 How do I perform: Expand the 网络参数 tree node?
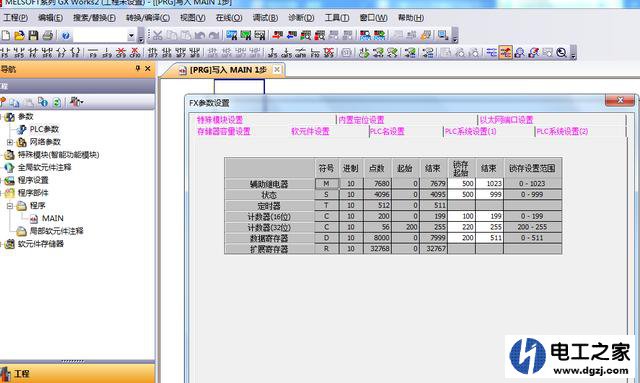pyautogui.click(x=10, y=142)
